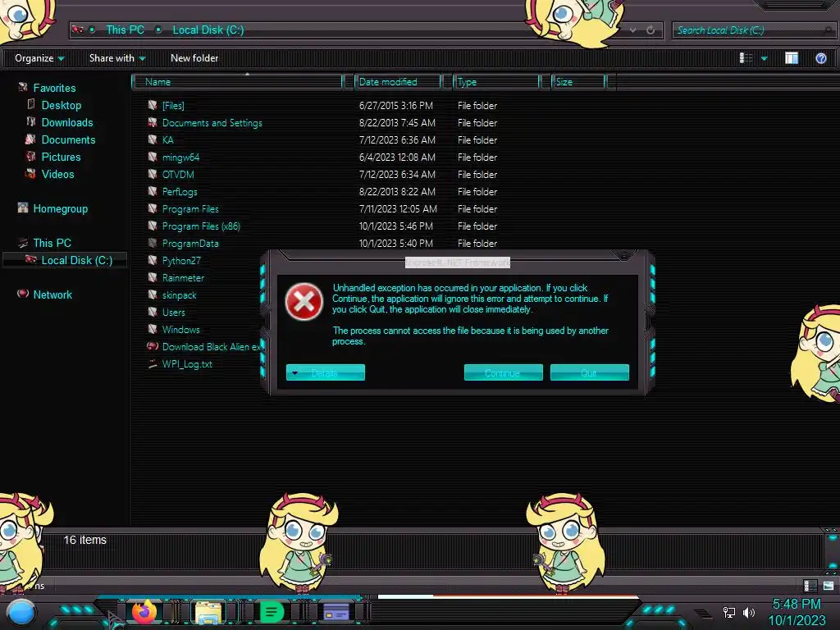Select the OTVDM folder

(x=178, y=174)
